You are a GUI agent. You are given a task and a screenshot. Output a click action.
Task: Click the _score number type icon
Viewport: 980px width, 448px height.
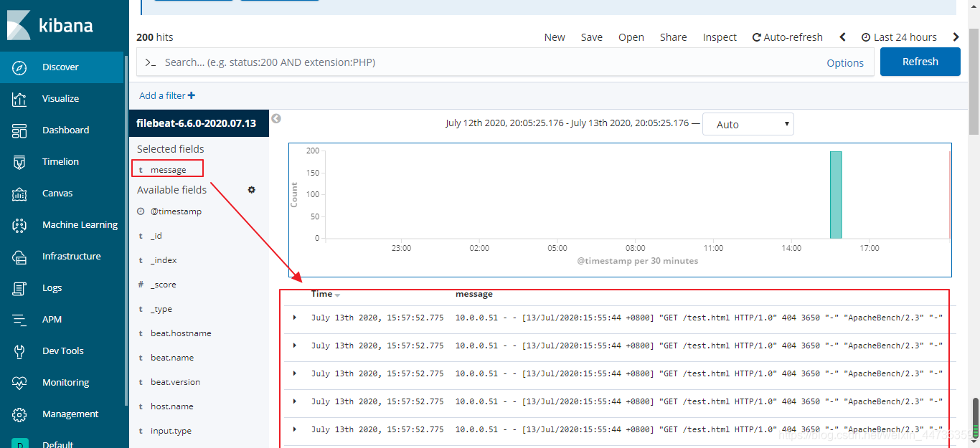click(x=141, y=285)
